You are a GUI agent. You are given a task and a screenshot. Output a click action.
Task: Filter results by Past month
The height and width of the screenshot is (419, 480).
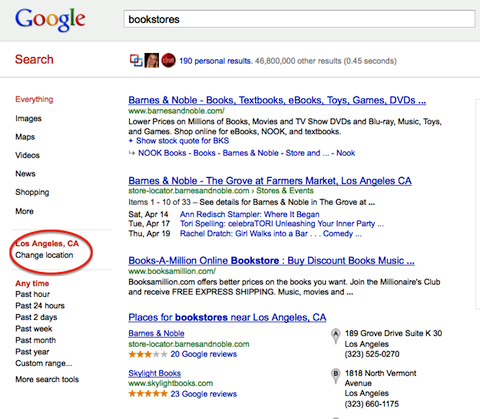point(35,340)
